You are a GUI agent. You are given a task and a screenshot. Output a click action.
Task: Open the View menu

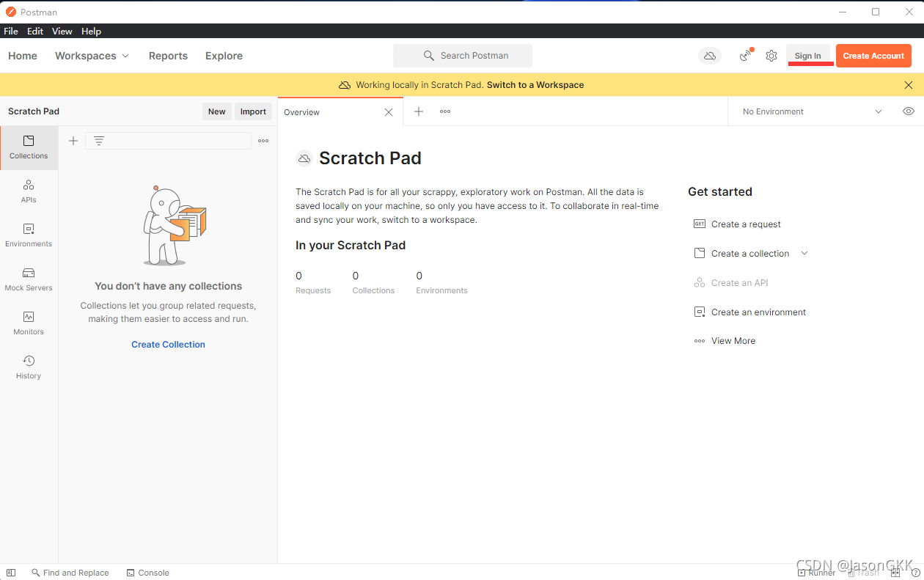click(62, 32)
